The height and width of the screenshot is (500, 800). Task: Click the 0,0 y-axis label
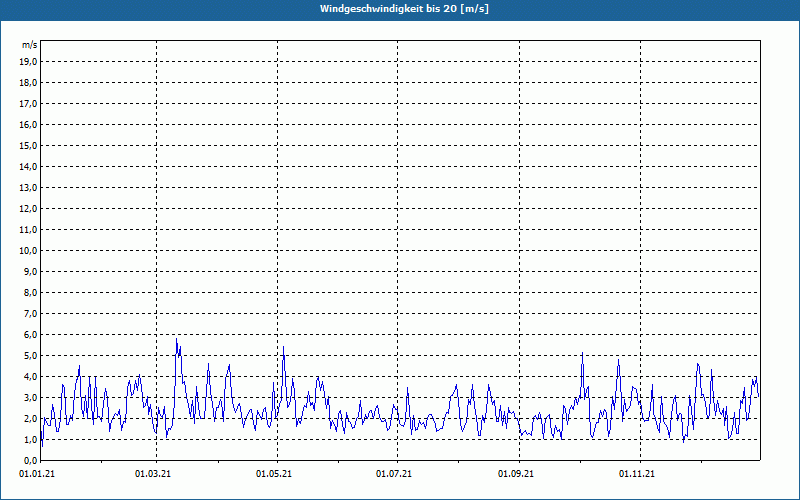[x=31, y=460]
